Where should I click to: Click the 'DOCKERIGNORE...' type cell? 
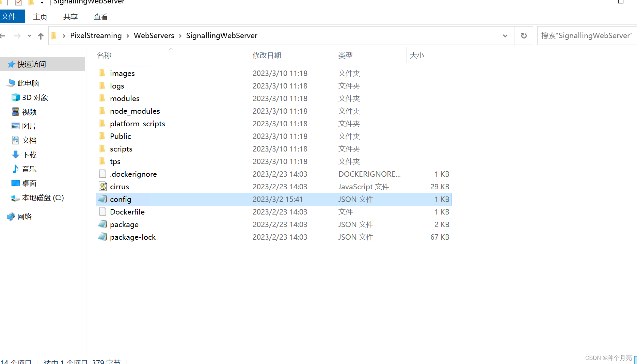coord(369,174)
